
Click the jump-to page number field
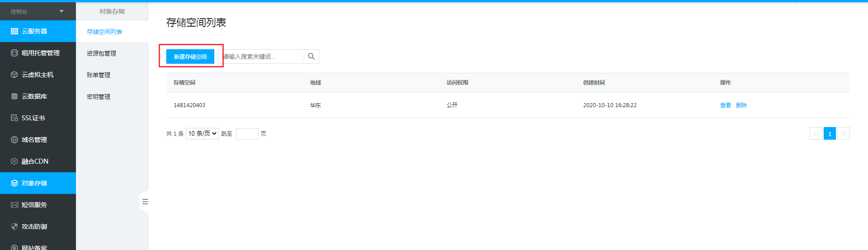point(247,134)
